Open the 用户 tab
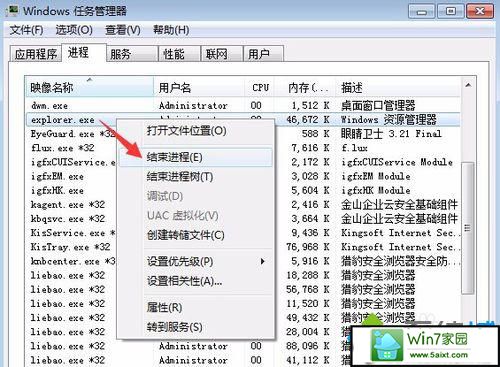 (263, 54)
